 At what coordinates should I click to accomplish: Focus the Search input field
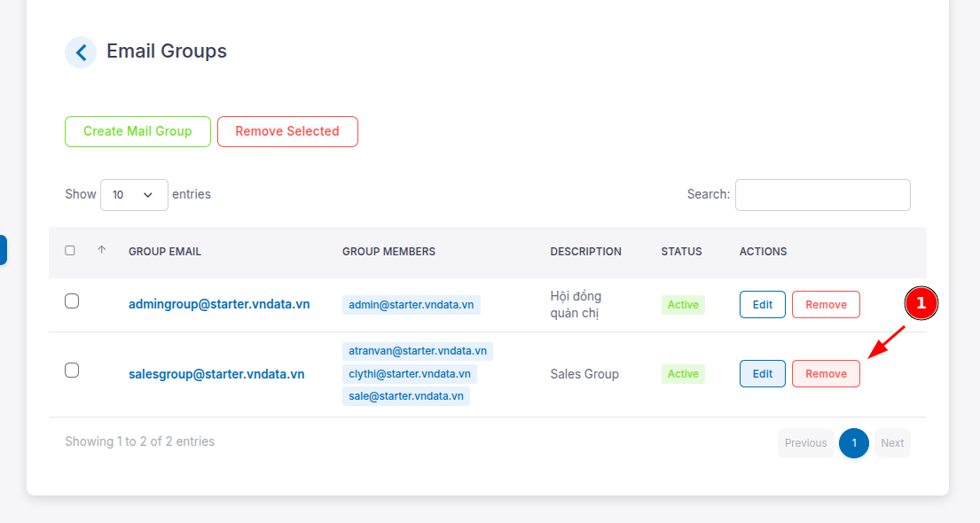tap(822, 195)
